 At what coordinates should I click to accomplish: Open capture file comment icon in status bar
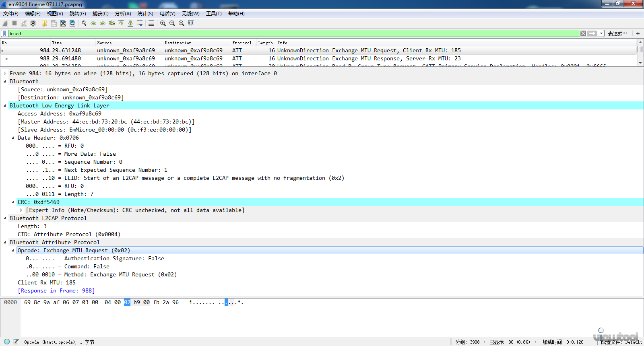coord(16,342)
